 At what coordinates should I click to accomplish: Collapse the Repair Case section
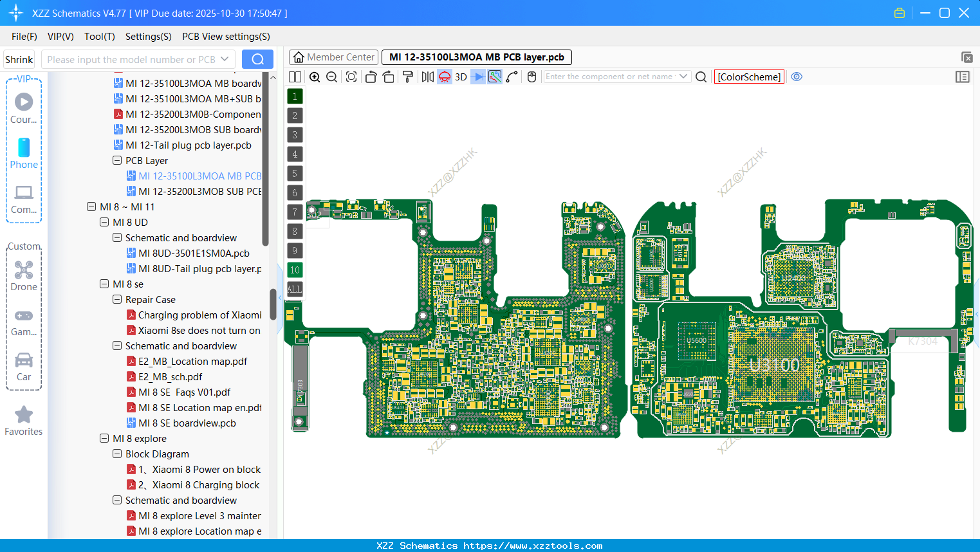[117, 299]
